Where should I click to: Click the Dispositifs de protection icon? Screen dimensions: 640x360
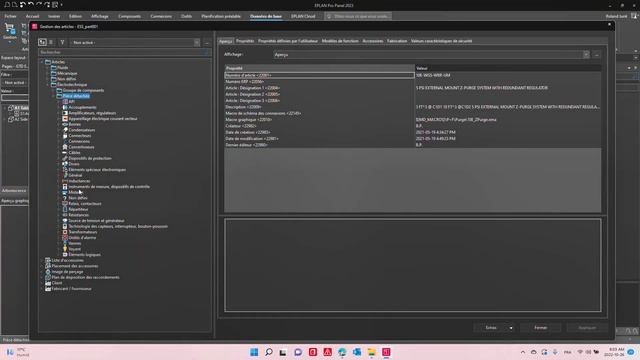65,158
